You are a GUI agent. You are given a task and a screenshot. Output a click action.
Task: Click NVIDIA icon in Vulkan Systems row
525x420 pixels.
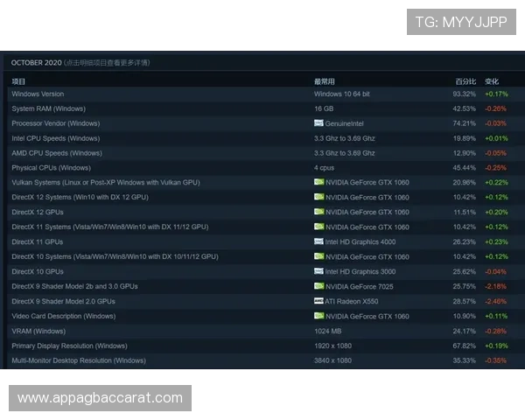tap(318, 183)
